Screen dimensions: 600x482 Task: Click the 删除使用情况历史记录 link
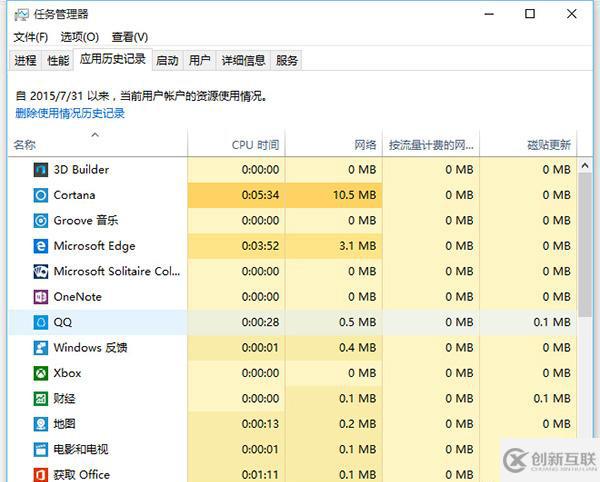click(70, 113)
